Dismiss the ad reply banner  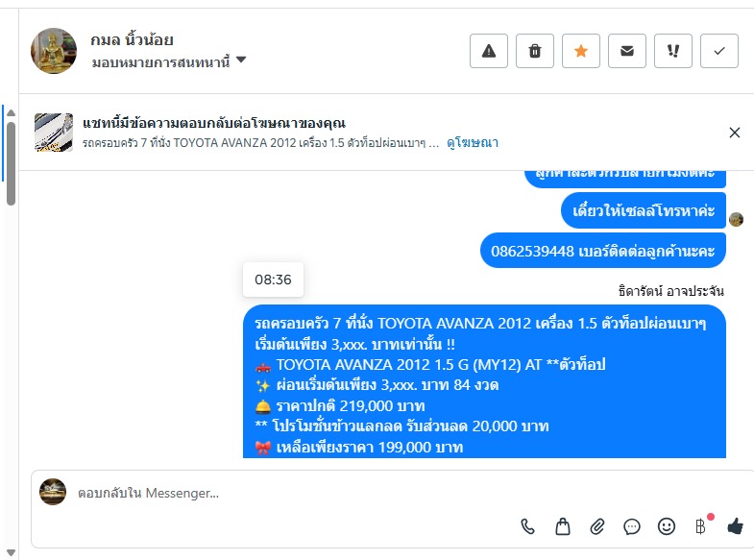(x=735, y=133)
